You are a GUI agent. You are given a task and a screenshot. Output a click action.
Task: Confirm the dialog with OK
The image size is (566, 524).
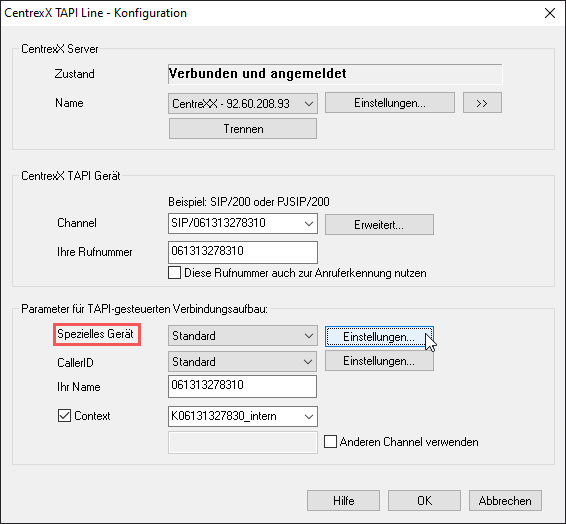[424, 501]
